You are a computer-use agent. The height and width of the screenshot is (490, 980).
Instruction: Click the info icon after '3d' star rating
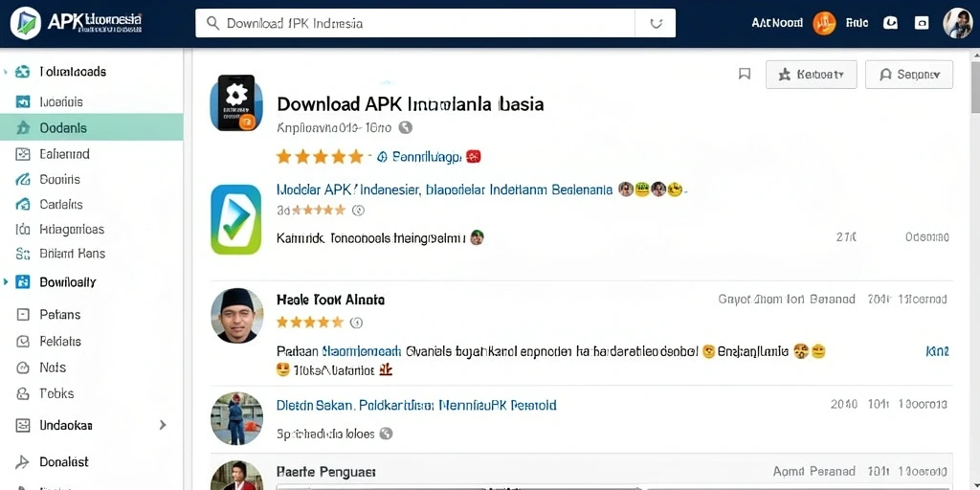point(358,211)
